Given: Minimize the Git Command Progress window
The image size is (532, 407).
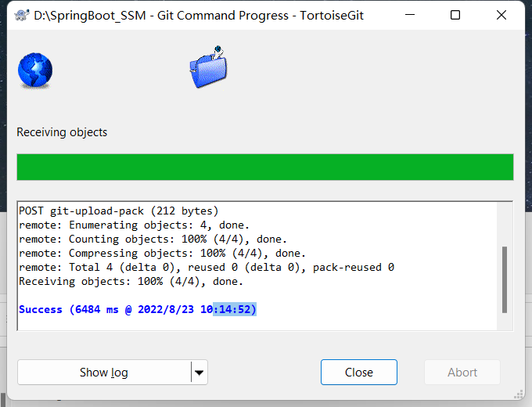Looking at the screenshot, I should pyautogui.click(x=410, y=15).
